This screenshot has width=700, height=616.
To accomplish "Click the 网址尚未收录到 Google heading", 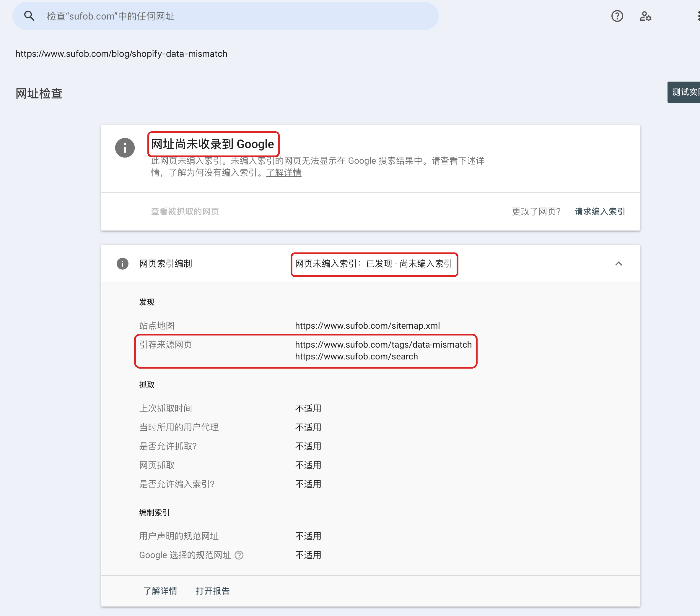I will [212, 144].
